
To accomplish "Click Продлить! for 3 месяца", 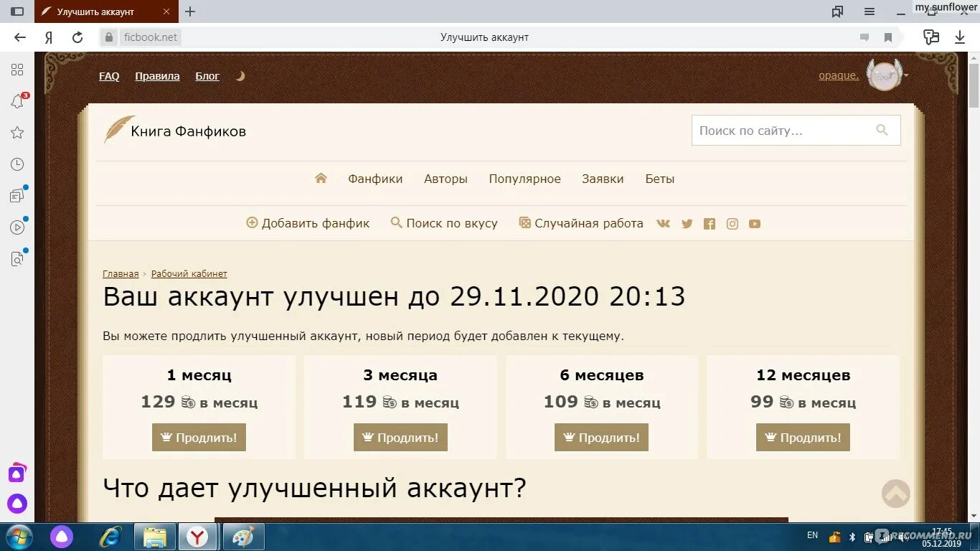I will point(400,438).
